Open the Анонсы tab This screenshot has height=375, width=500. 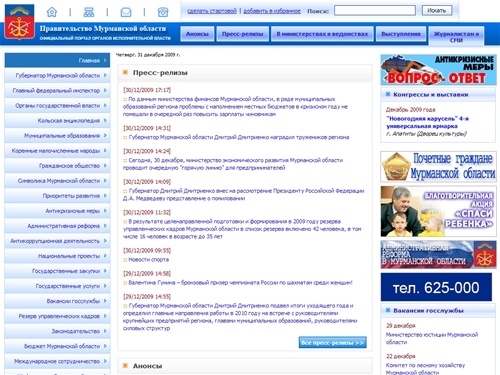click(x=197, y=34)
